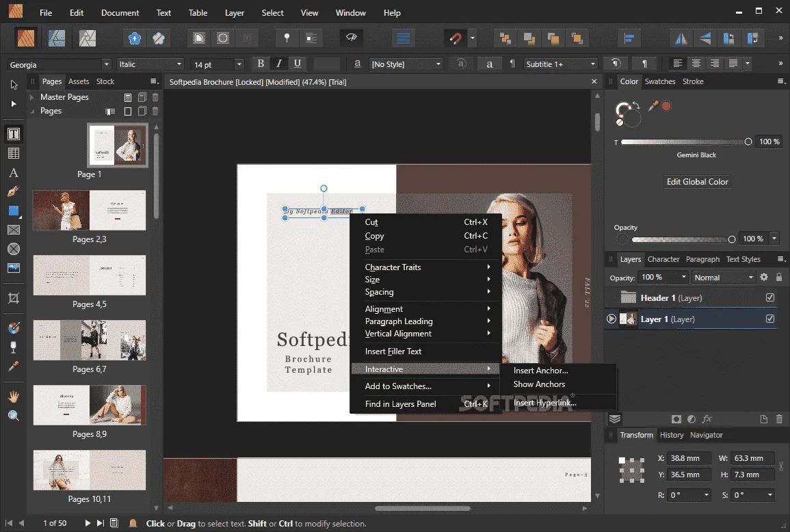Select the Table tool in toolbox
Screen dimensions: 790x532
pos(14,153)
